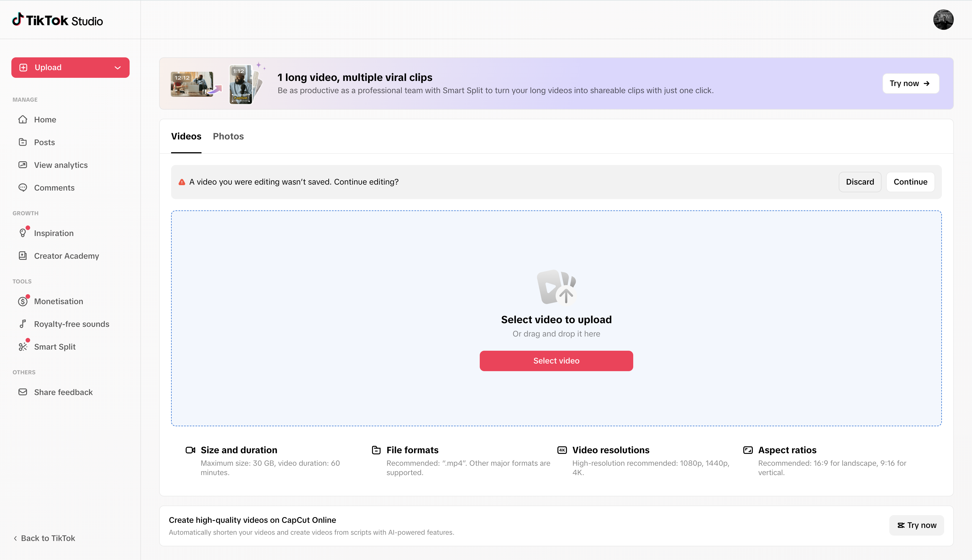Click the File formats folder icon
Screen dimensions: 972x560
point(376,450)
